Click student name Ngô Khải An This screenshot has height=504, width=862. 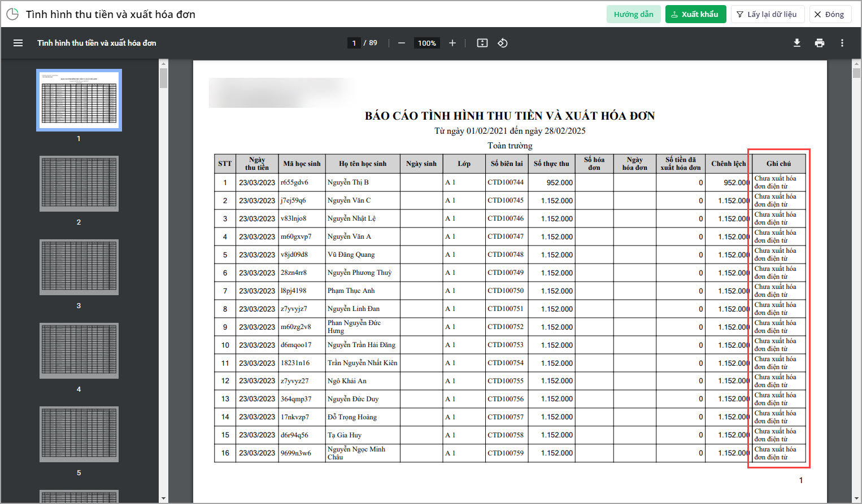pyautogui.click(x=347, y=381)
